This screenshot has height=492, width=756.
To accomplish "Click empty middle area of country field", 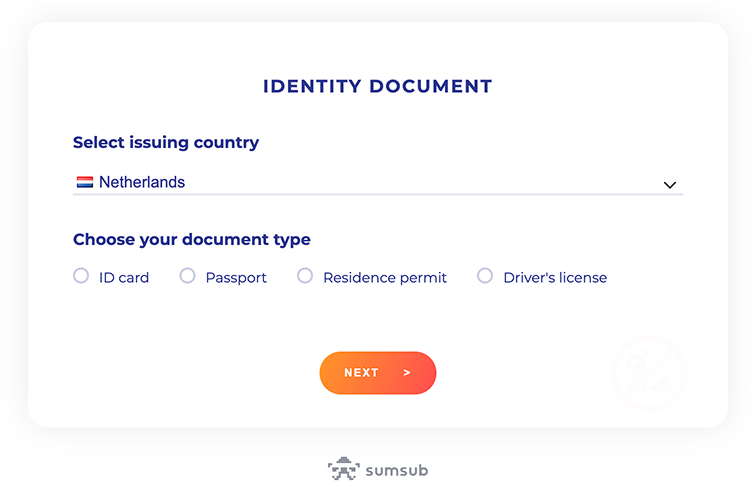I will pyautogui.click(x=424, y=182).
